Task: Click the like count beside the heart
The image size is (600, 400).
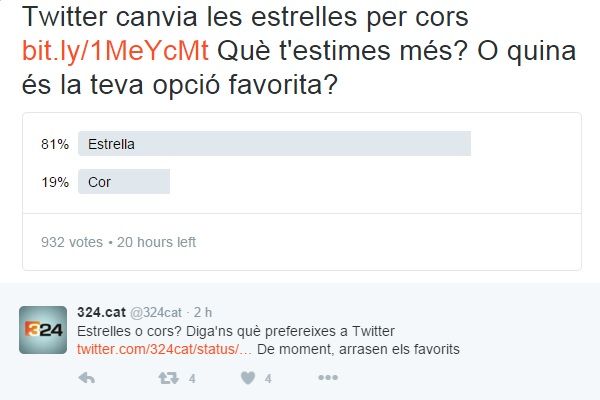Action: 268,379
